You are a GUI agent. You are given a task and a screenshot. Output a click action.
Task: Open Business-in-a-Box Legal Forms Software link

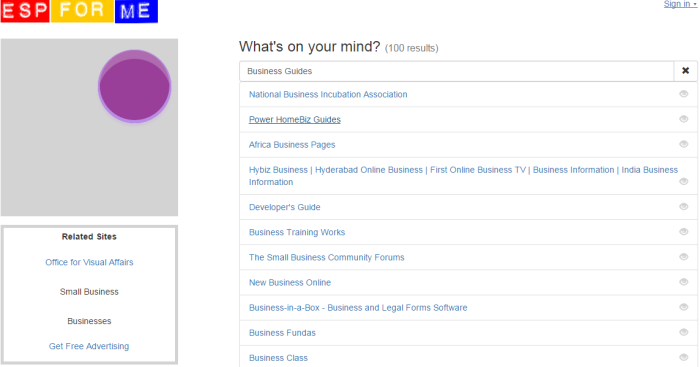(358, 308)
